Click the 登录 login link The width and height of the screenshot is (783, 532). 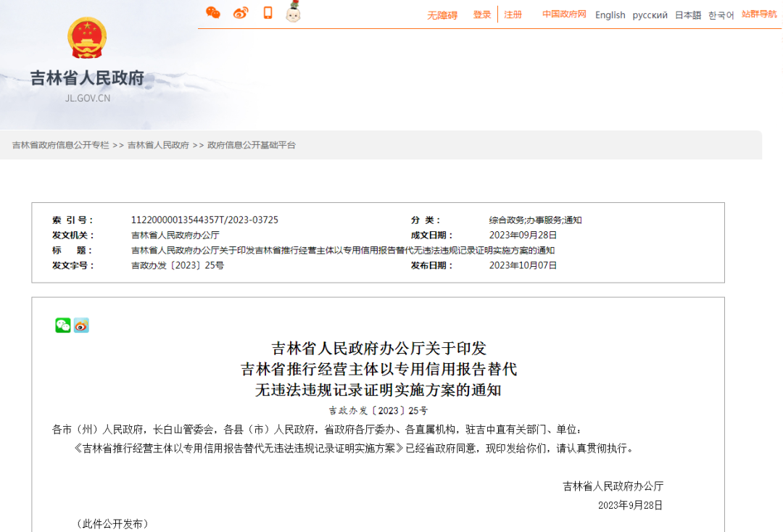point(482,14)
